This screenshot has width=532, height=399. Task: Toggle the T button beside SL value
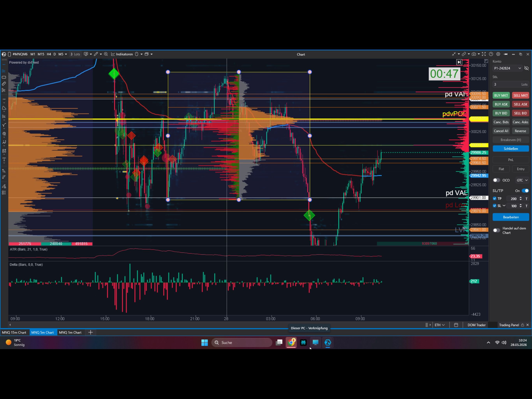coord(527,206)
